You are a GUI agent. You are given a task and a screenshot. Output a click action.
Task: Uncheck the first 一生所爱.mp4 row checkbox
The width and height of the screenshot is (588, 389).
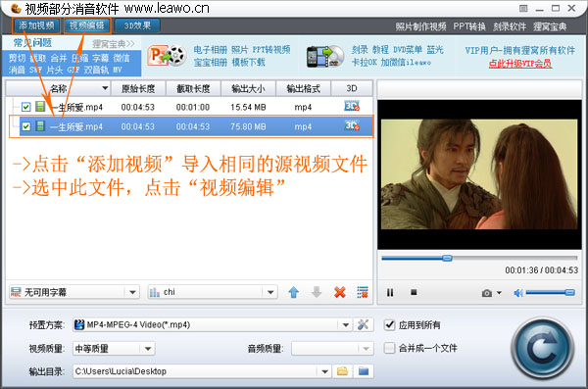pyautogui.click(x=25, y=107)
